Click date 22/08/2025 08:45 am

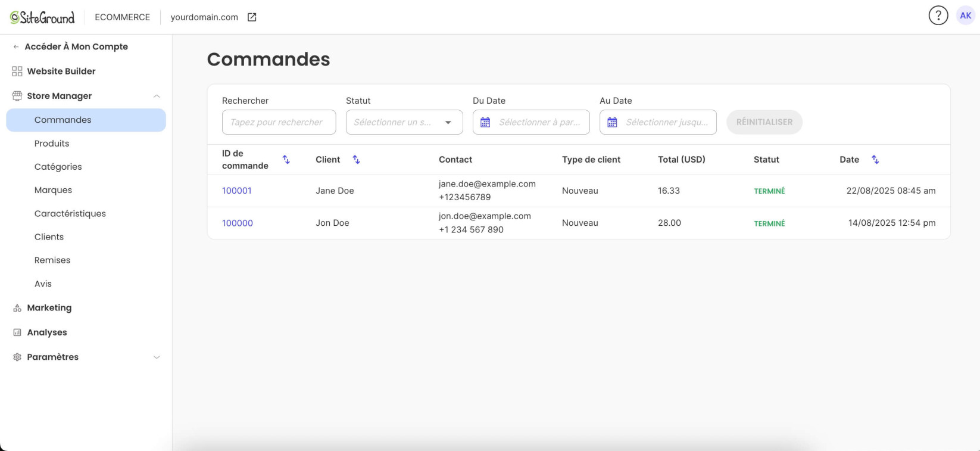(x=891, y=191)
